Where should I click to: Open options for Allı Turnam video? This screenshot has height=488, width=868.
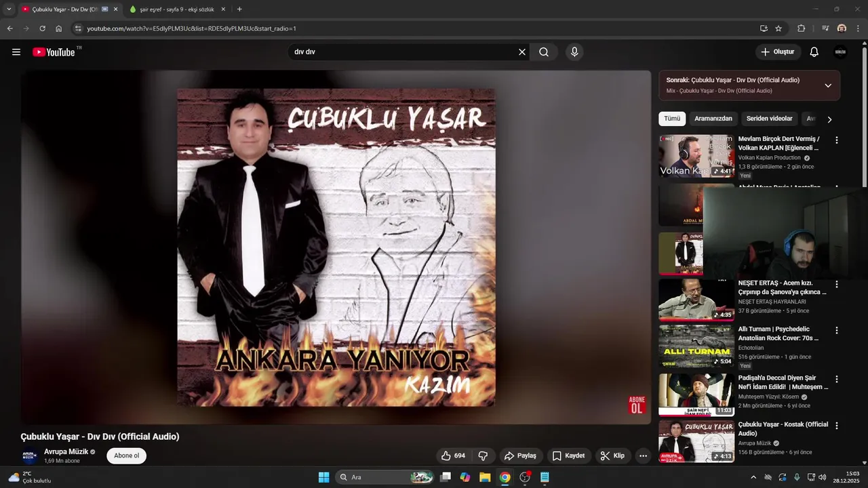[836, 331]
